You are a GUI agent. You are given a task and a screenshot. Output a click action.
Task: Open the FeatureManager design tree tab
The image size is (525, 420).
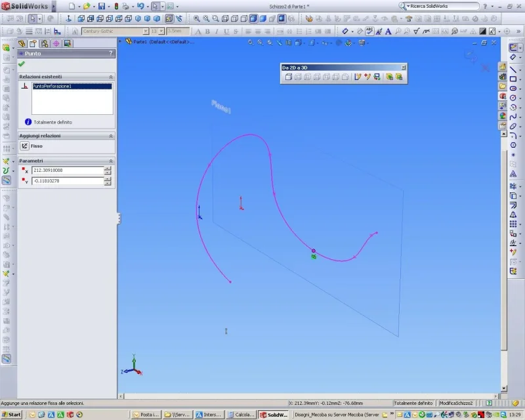point(22,43)
